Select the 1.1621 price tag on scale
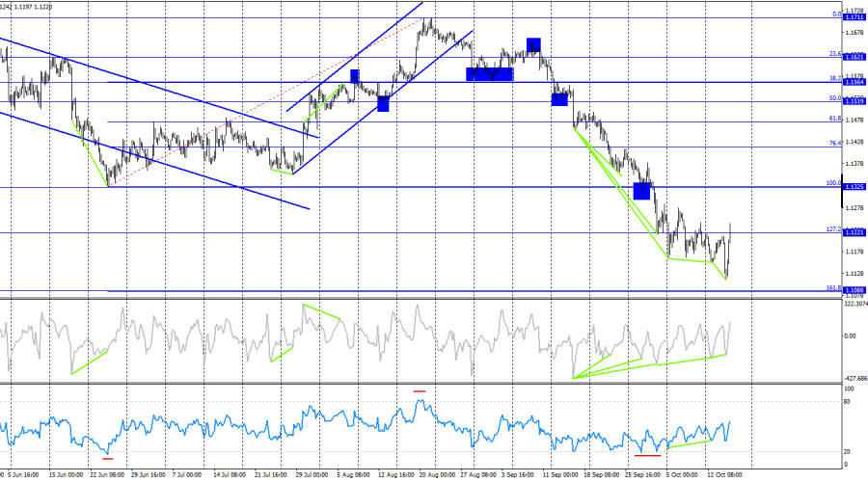868x482 pixels. [x=854, y=57]
